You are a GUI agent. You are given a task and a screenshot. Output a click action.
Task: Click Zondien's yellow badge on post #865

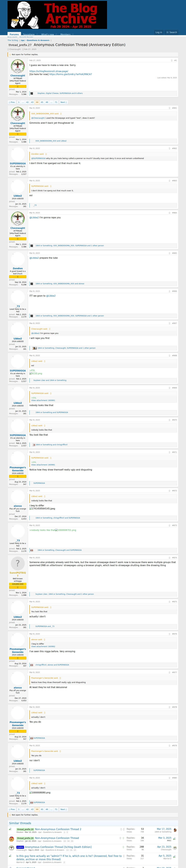click(18, 277)
